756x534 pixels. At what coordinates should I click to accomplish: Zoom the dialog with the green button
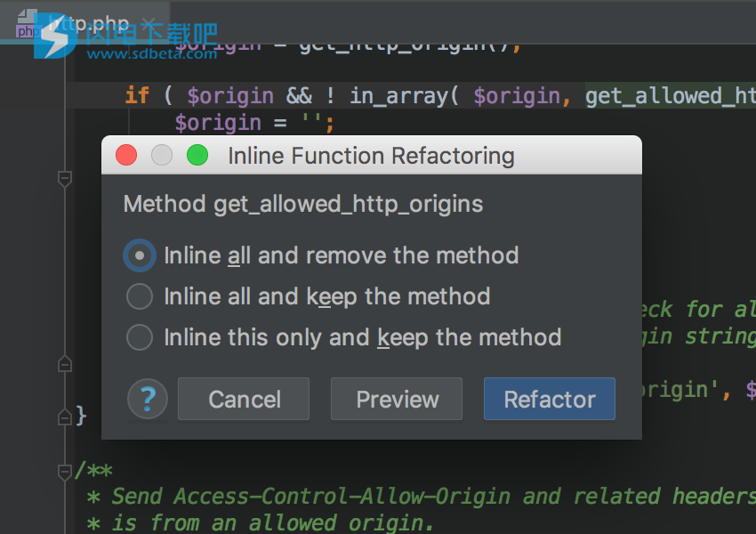(197, 156)
